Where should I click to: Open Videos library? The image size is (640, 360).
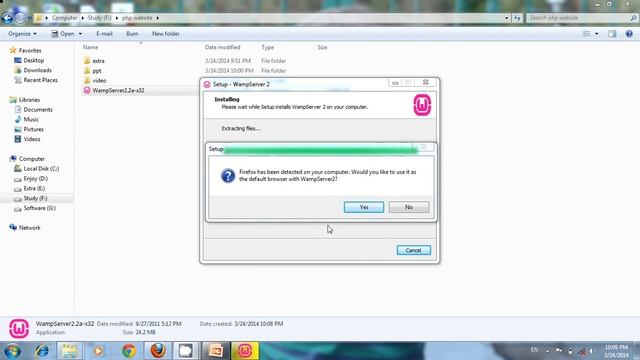pos(32,139)
